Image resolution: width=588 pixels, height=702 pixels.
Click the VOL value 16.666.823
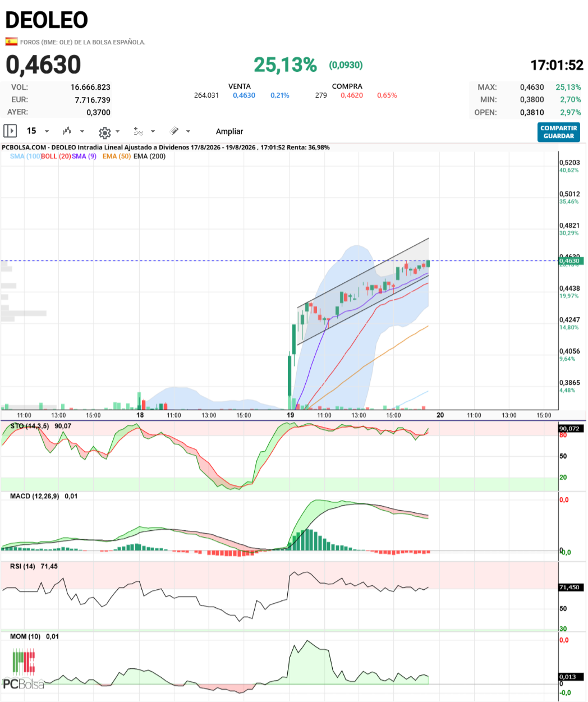click(x=90, y=87)
